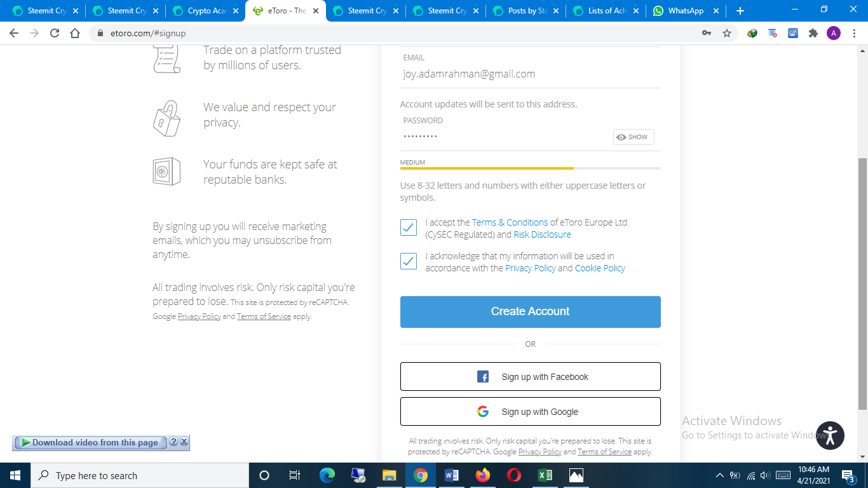The image size is (868, 488).
Task: Bookmark this page with the star icon
Action: pos(727,33)
